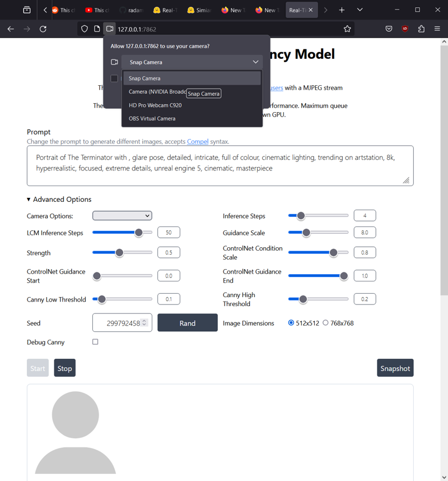Click the address bar URL 127.0.0.1:7862
The width and height of the screenshot is (448, 481).
(137, 29)
